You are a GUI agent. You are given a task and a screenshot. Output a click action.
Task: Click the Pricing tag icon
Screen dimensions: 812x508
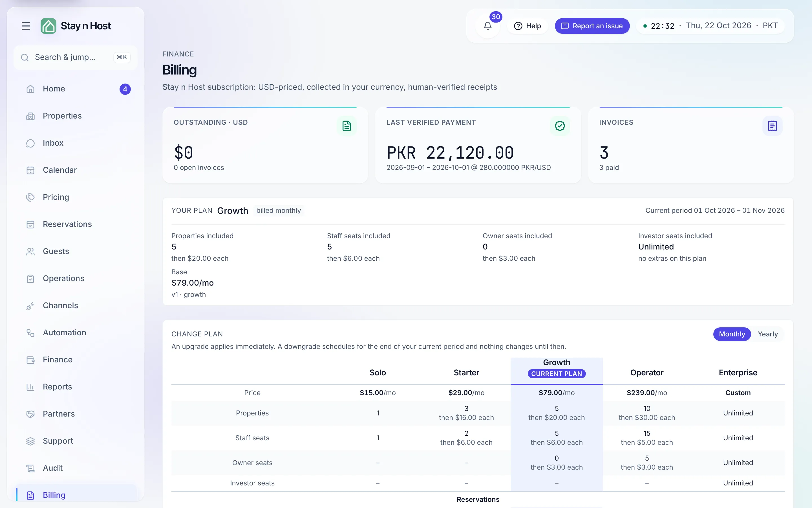coord(30,197)
